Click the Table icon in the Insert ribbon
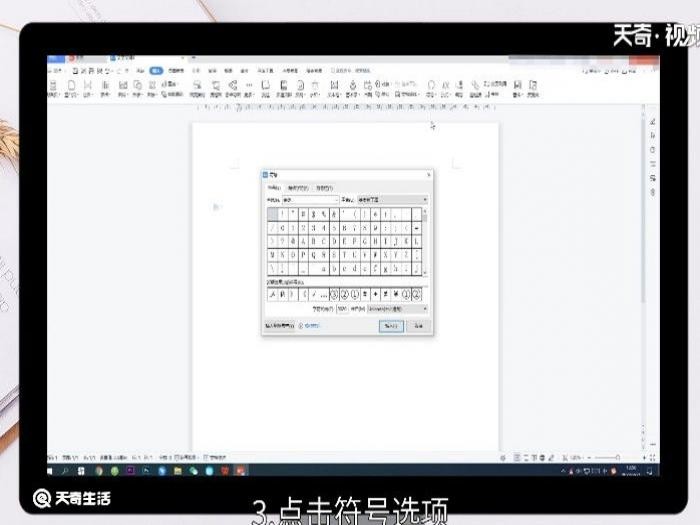 point(105,88)
